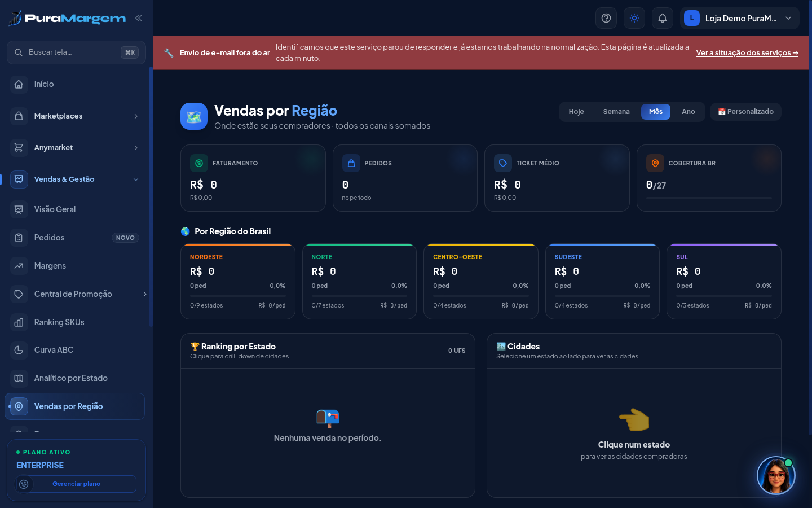Click the Margens trend icon
The image size is (812, 508).
pos(19,266)
